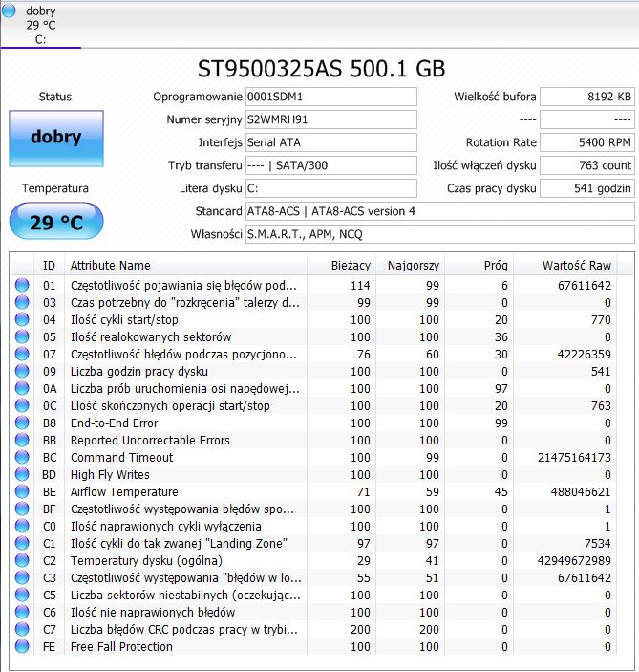Click status icon for attribute C6
639x672 pixels.
[22, 612]
